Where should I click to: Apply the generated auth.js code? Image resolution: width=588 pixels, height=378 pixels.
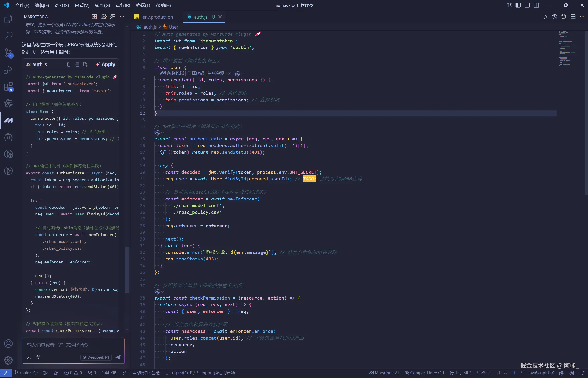tap(106, 64)
